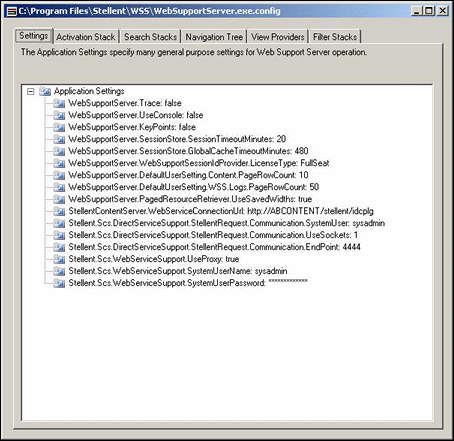Click the title bar application icon
The height and width of the screenshot is (441, 454).
[12, 11]
